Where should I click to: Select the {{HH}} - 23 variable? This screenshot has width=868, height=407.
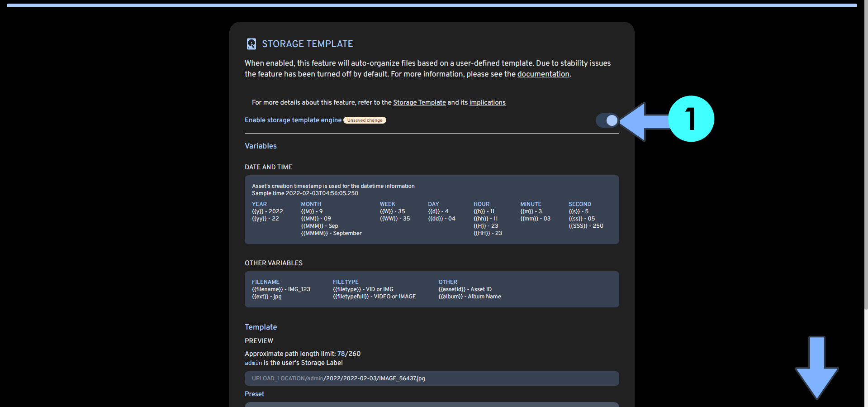tap(488, 233)
